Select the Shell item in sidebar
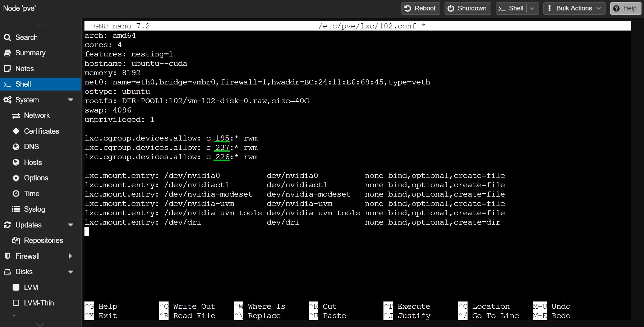This screenshot has width=644, height=327. tap(41, 84)
